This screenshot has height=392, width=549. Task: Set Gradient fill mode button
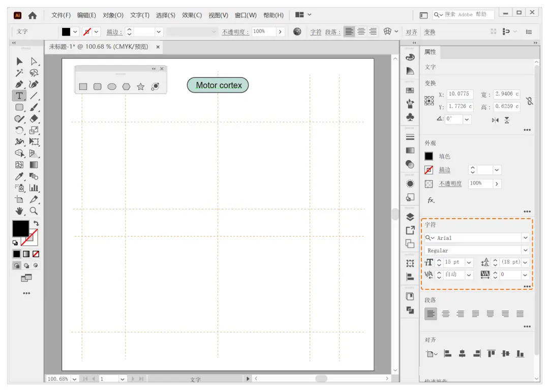[26, 254]
